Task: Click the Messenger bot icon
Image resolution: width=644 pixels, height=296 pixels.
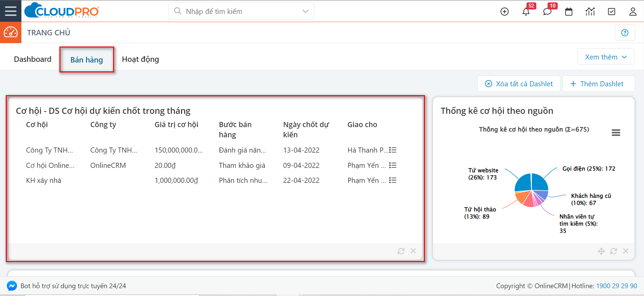Action: [x=12, y=286]
